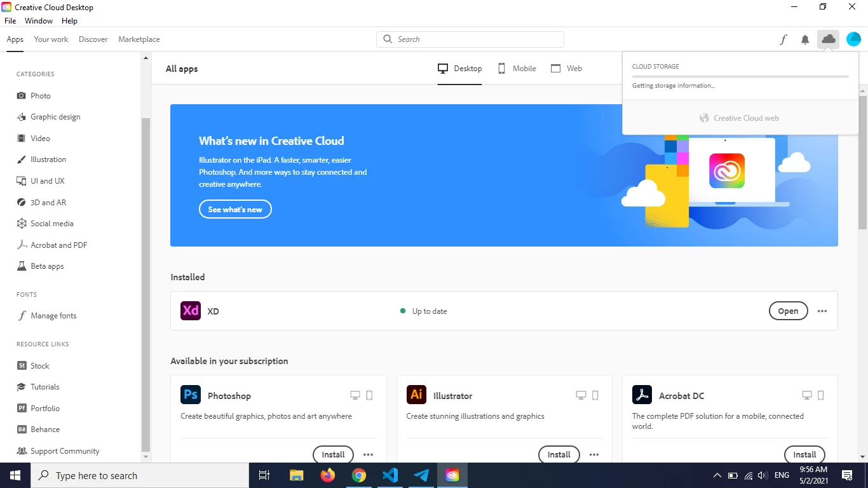Open Portfolio resource link
The image size is (868, 488).
pyautogui.click(x=37, y=409)
